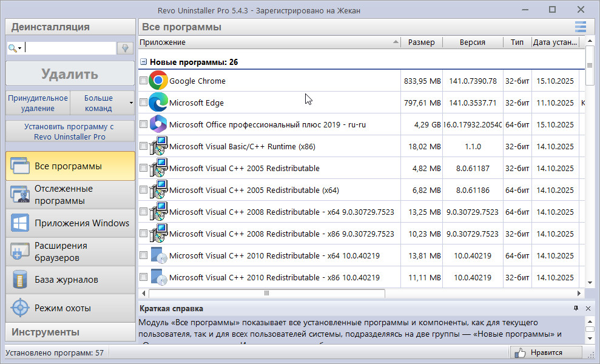The height and width of the screenshot is (364, 600).
Task: Open the Больше команд dropdown
Action: point(102,103)
